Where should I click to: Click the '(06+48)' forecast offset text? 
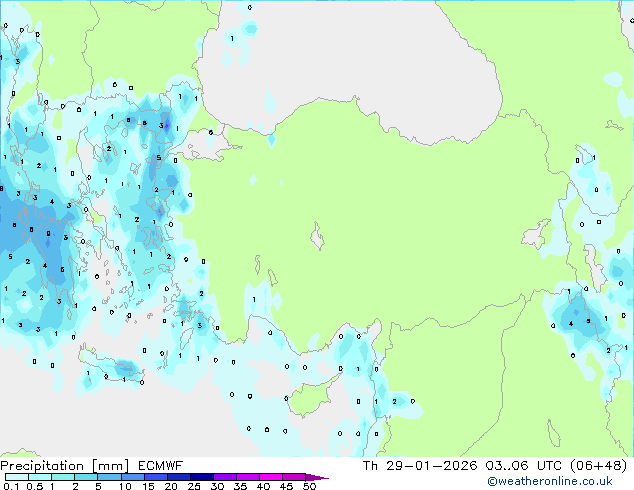click(598, 466)
